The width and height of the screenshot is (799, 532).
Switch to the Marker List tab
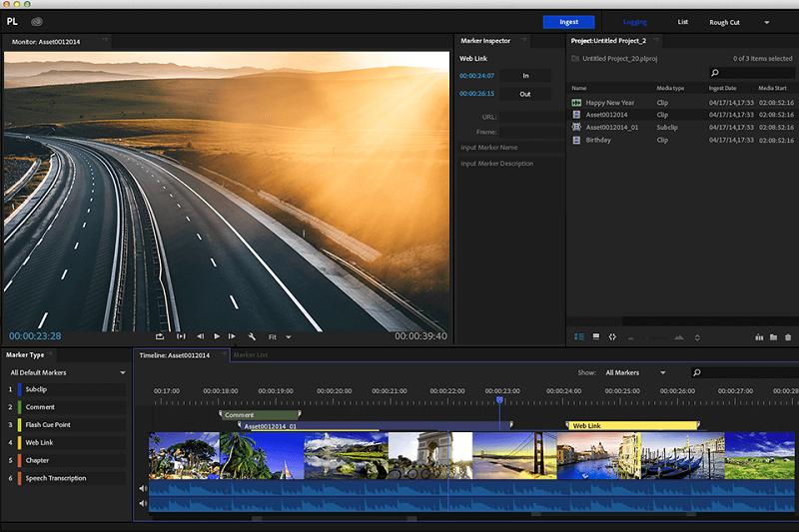click(x=250, y=354)
